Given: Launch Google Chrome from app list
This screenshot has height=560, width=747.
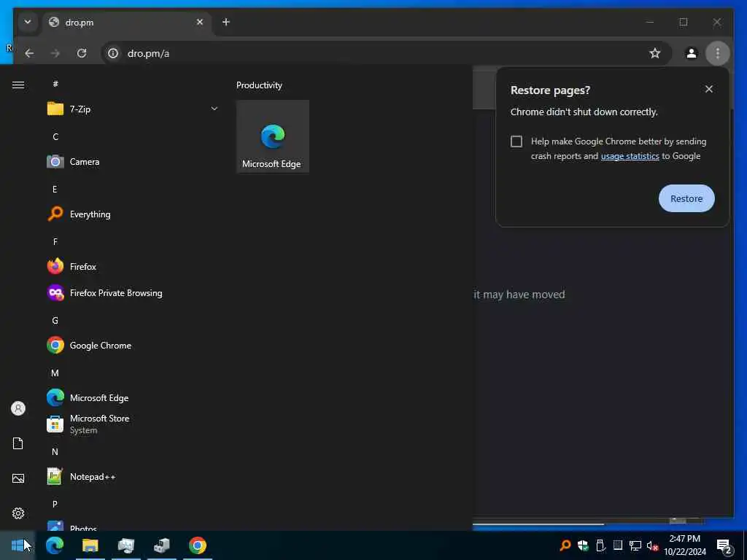Looking at the screenshot, I should tap(133, 345).
